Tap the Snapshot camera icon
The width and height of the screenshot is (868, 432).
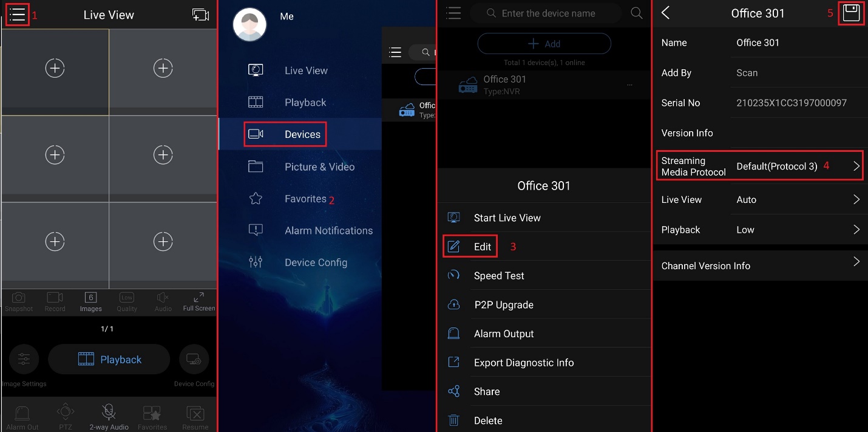pyautogui.click(x=19, y=297)
